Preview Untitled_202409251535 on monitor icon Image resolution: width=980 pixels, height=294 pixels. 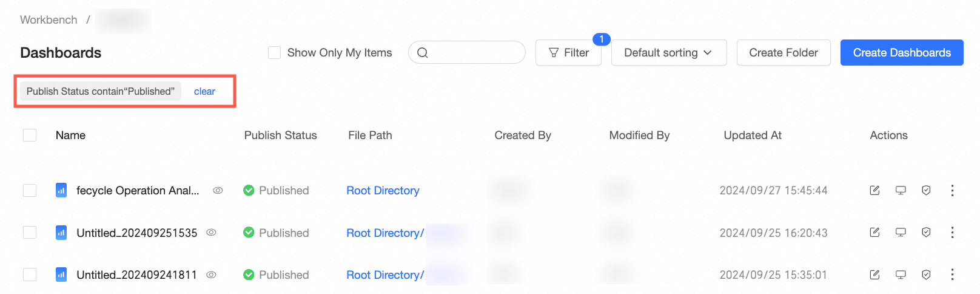click(901, 233)
